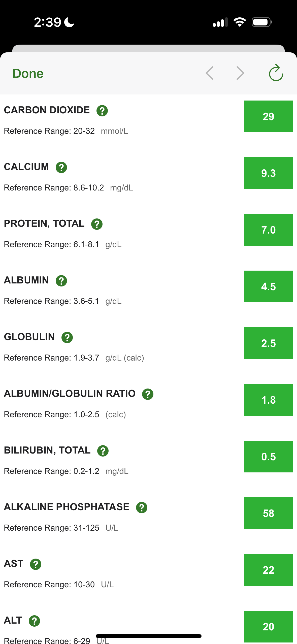Reload the page with refresh icon

276,73
